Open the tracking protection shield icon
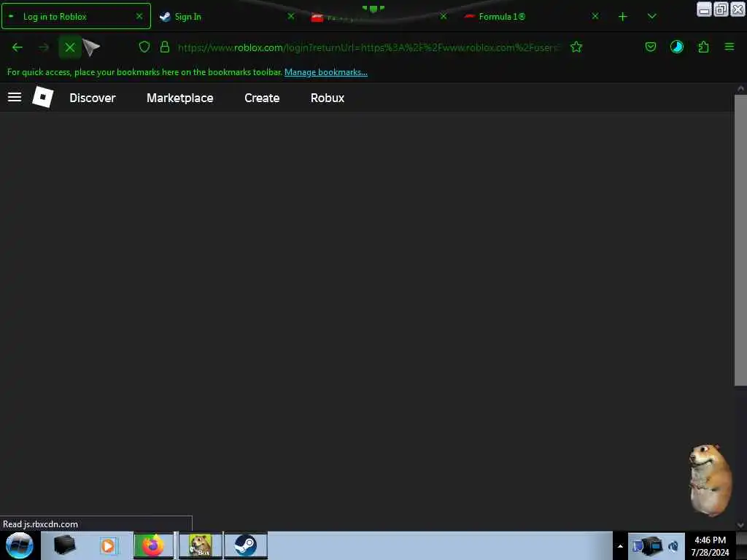This screenshot has width=747, height=560. (144, 47)
